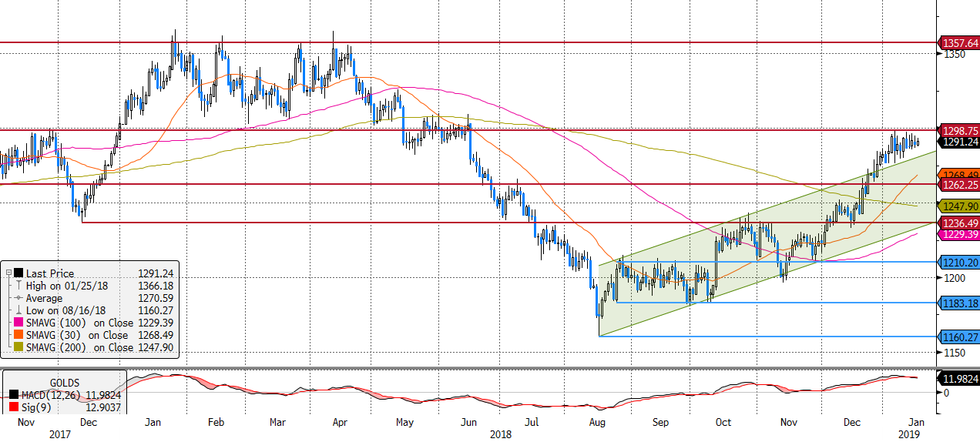The height and width of the screenshot is (442, 980).
Task: Select the magenta 1229.39 SMA tag
Action: [x=959, y=234]
